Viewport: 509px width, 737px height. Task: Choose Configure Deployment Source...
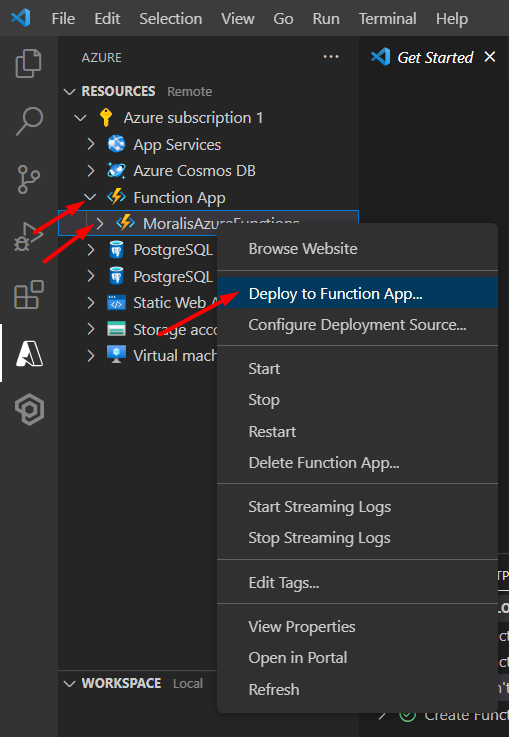[x=357, y=325]
